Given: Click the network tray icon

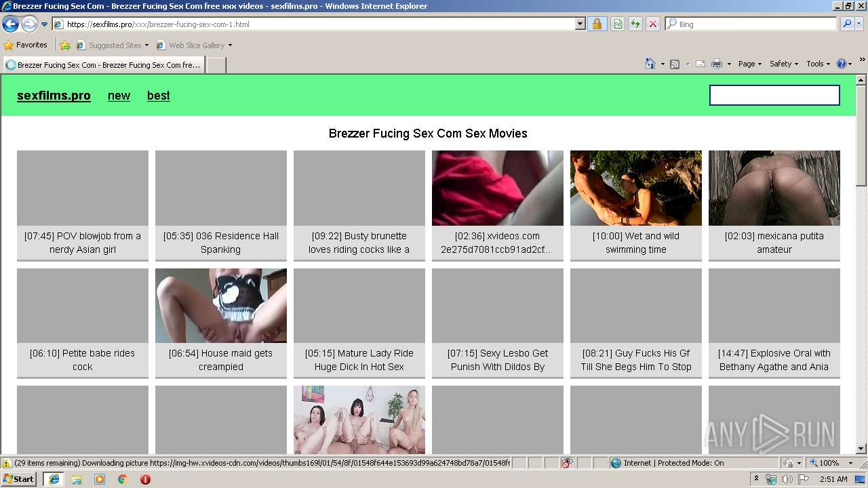Looking at the screenshot, I should point(771,479).
